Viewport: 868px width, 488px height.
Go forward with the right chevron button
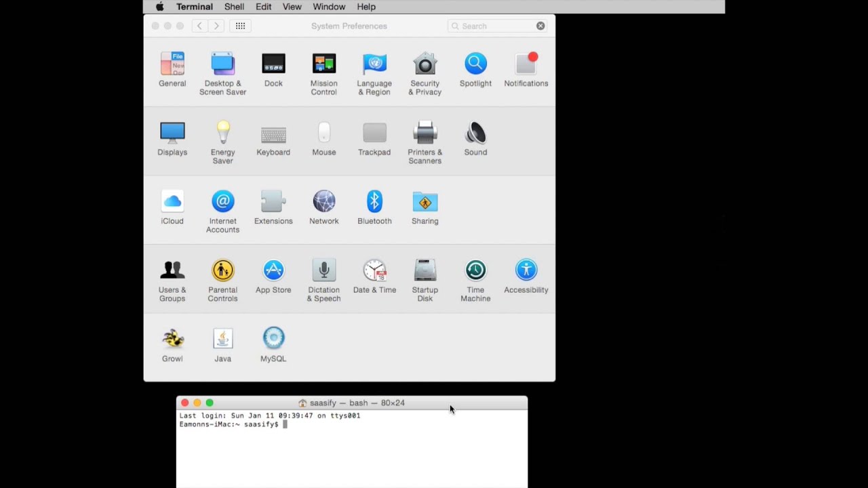(216, 26)
